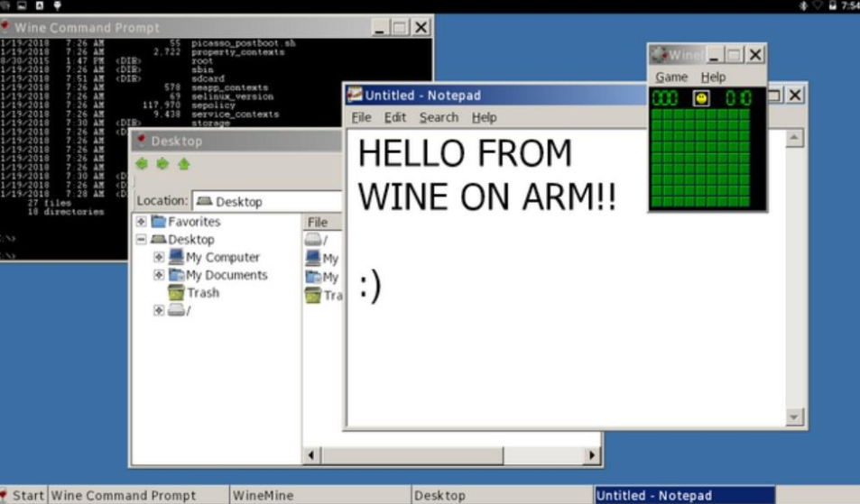Open the Notepad Search menu

[x=439, y=117]
